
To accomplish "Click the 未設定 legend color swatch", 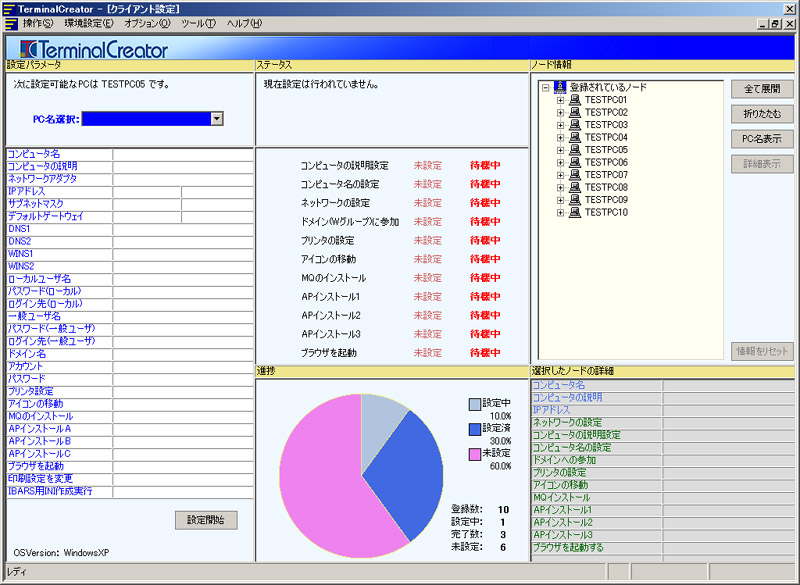I will click(x=474, y=454).
